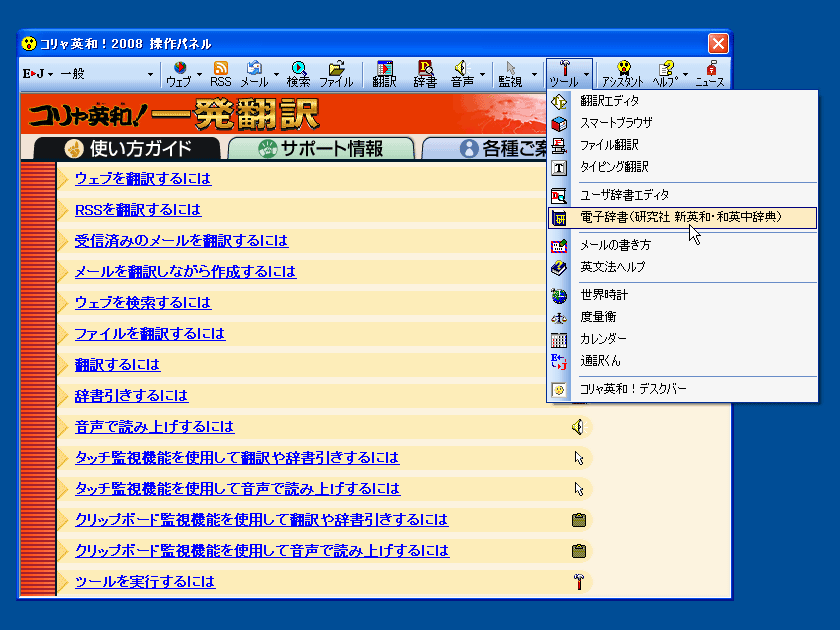Viewport: 840px width, 630px height.
Task: Click the 辞書 (Dictionary) toolbar icon
Action: 425,74
